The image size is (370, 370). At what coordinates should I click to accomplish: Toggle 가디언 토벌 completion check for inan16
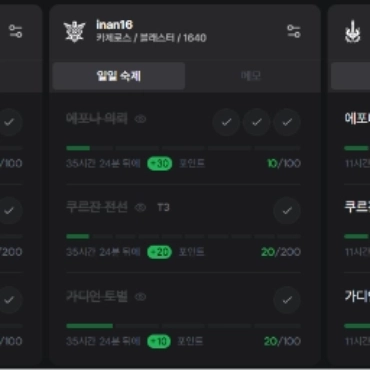(x=287, y=300)
